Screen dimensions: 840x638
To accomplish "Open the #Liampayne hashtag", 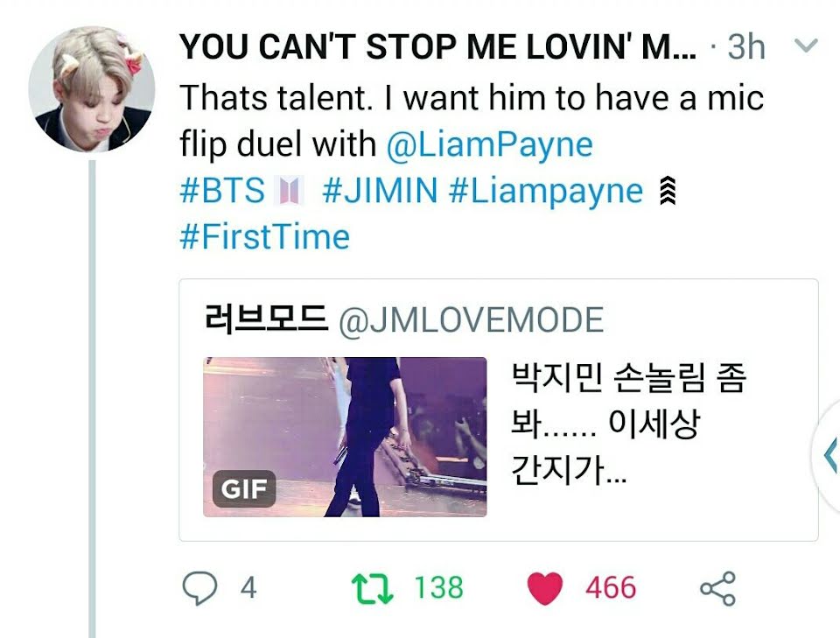I will (x=546, y=192).
